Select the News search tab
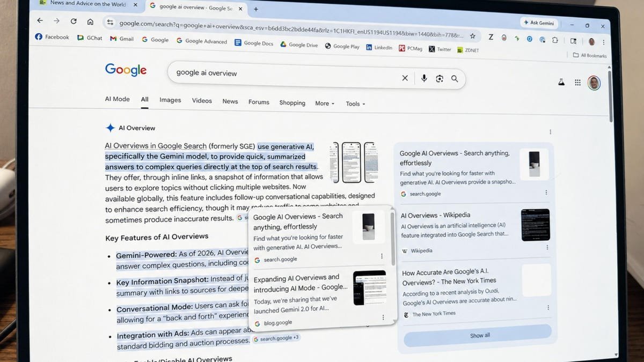This screenshot has height=362, width=644. [x=230, y=101]
